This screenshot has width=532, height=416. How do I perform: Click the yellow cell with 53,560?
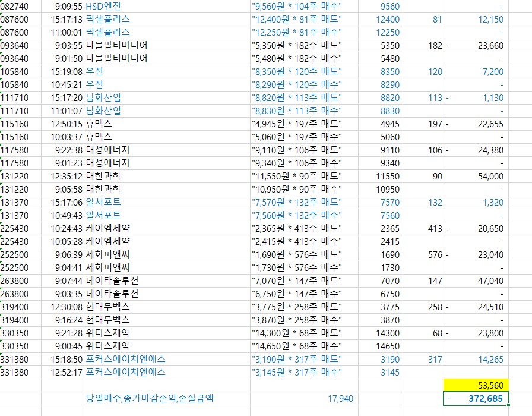point(476,386)
